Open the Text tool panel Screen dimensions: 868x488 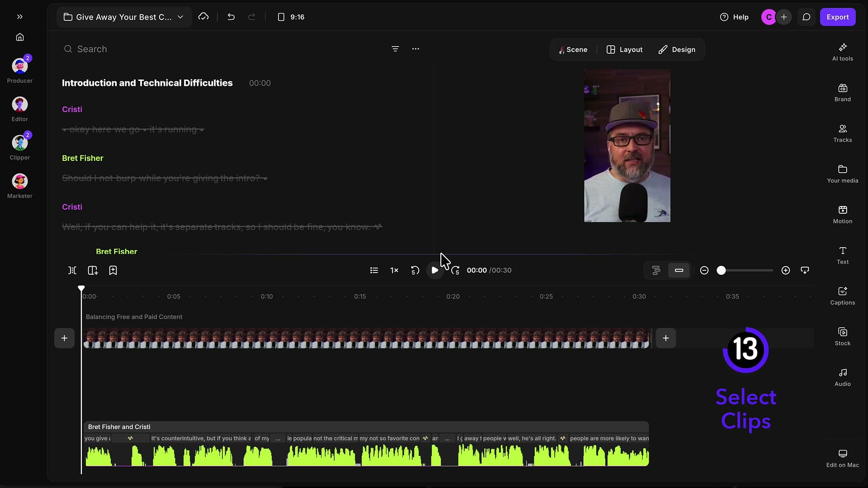[x=843, y=255]
